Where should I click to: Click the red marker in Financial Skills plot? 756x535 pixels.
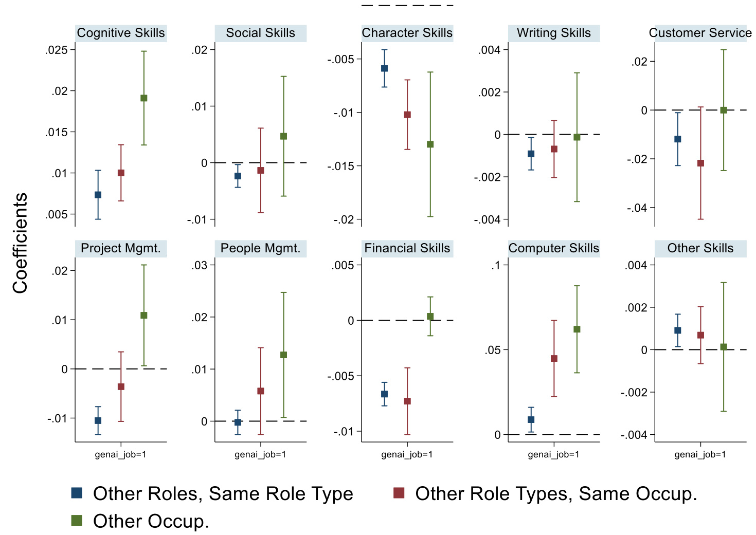tap(407, 401)
